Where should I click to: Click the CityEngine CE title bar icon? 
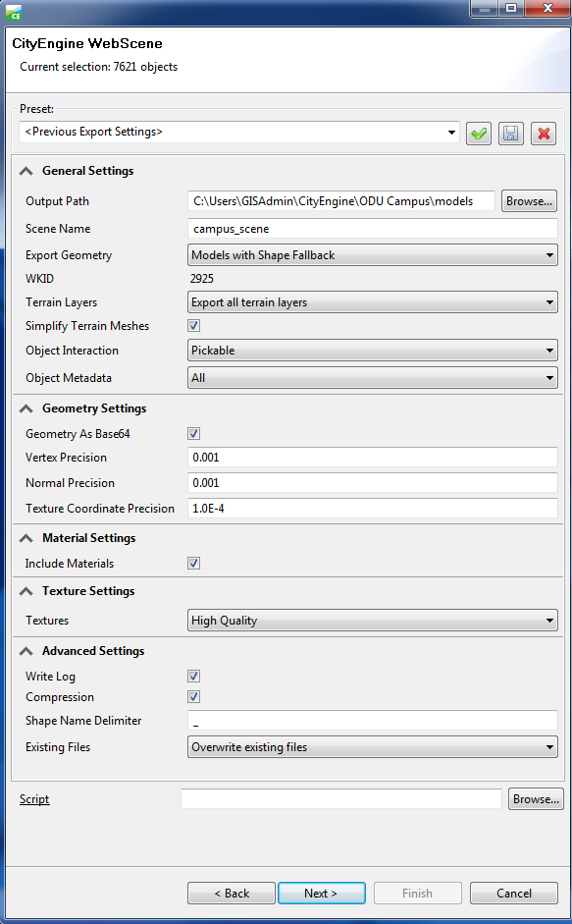click(x=13, y=12)
